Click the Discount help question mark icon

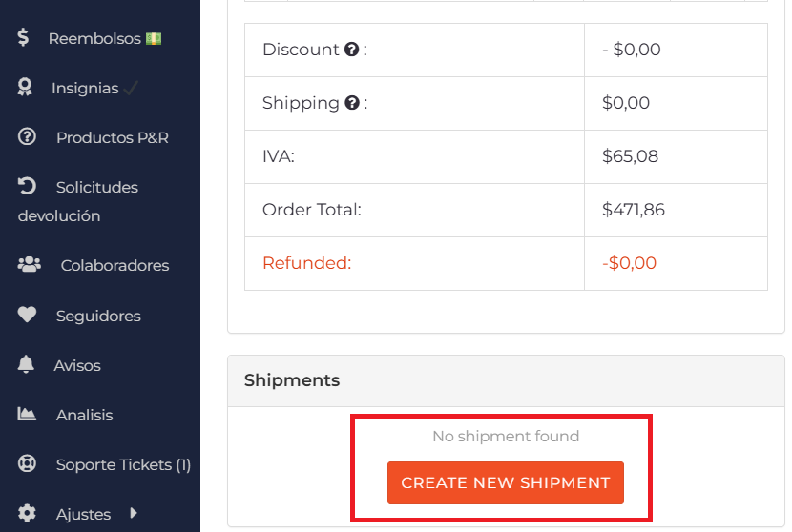[351, 50]
